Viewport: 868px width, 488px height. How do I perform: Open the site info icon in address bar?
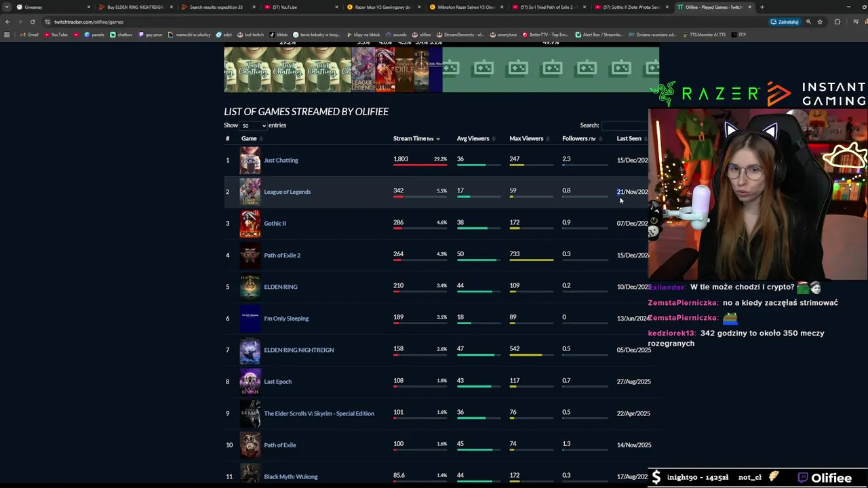47,22
